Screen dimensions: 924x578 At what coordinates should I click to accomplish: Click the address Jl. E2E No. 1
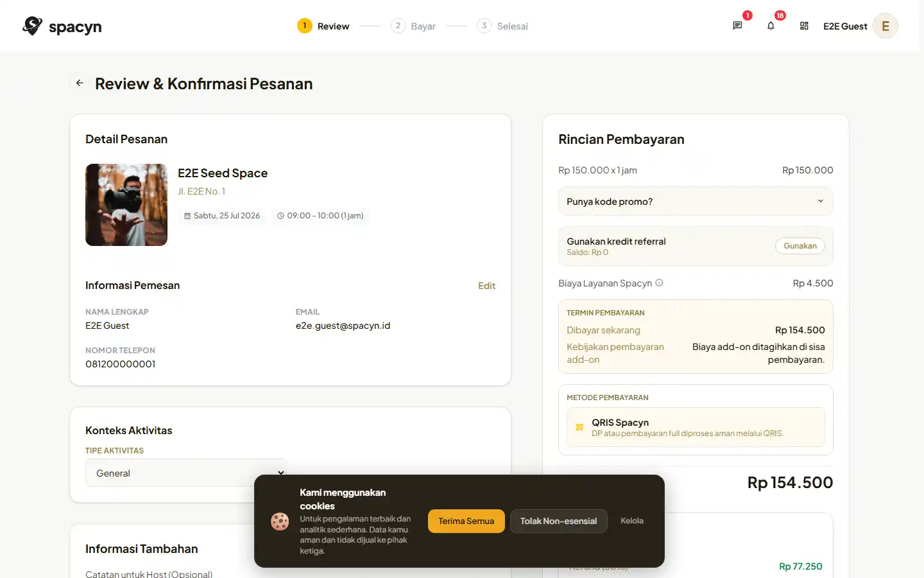(x=201, y=191)
